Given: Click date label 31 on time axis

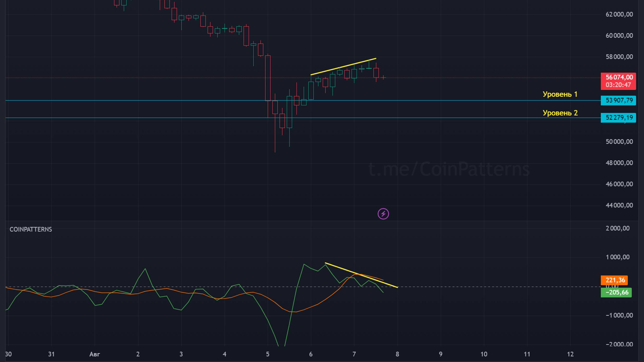Looking at the screenshot, I should (x=51, y=354).
